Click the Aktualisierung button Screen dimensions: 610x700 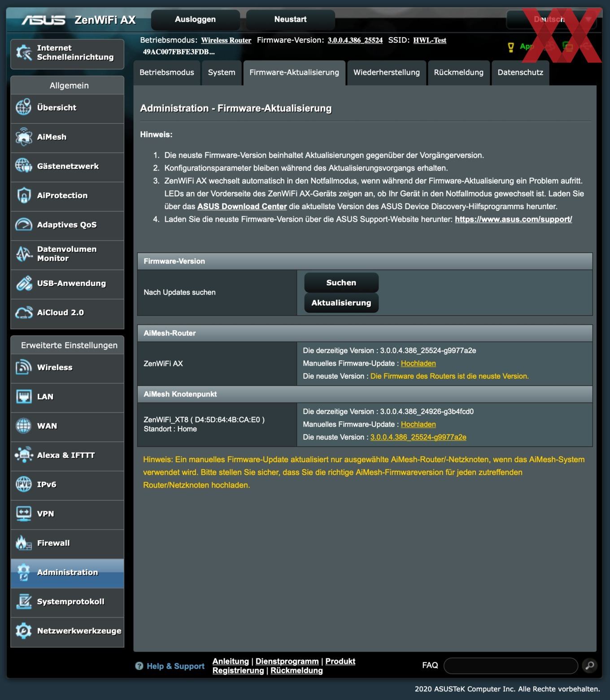pos(341,303)
